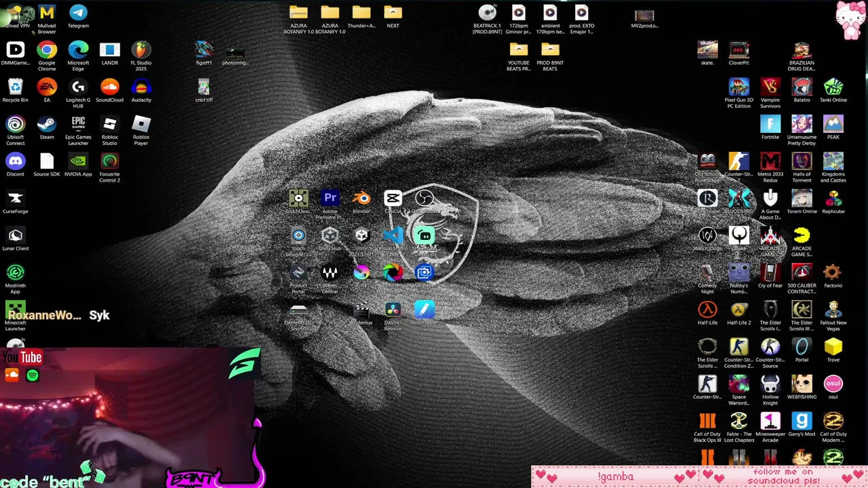Viewport: 868px width, 488px height.
Task: Launch Balatro from the desktop
Action: (802, 87)
